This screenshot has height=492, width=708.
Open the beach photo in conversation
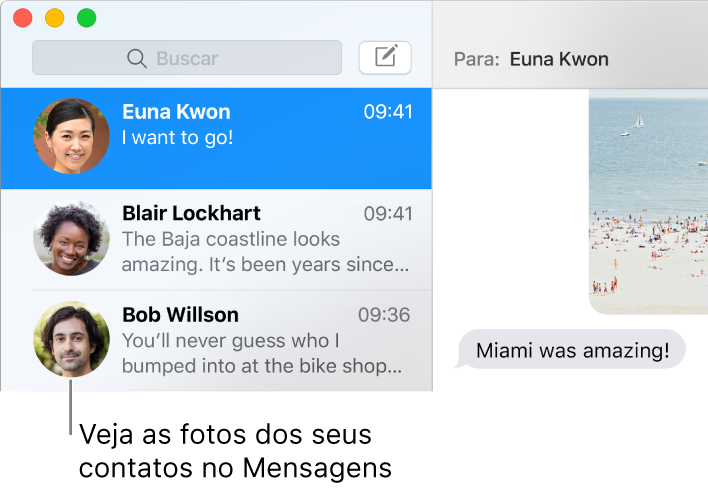tap(648, 202)
